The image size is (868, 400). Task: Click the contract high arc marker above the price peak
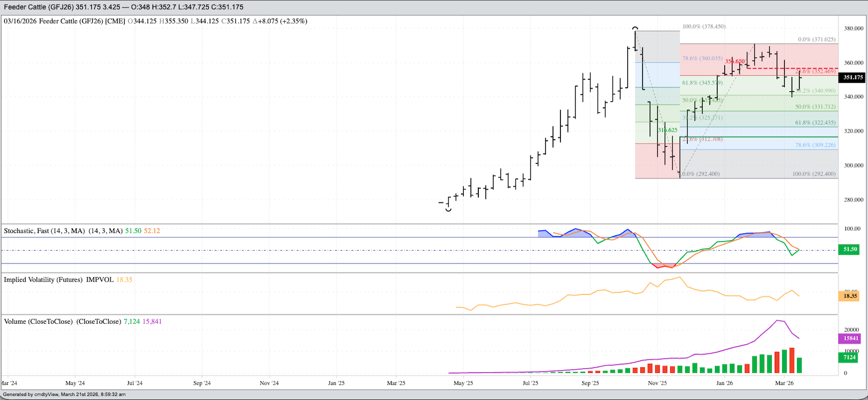tap(635, 29)
